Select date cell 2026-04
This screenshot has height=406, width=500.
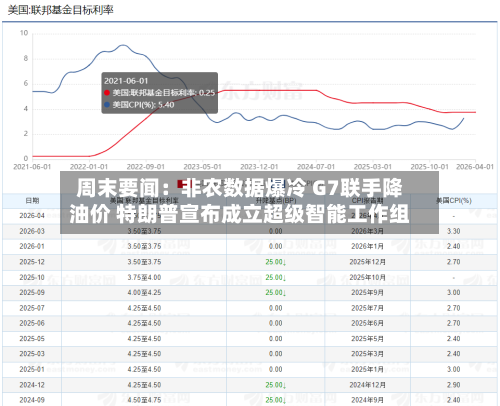pos(32,216)
